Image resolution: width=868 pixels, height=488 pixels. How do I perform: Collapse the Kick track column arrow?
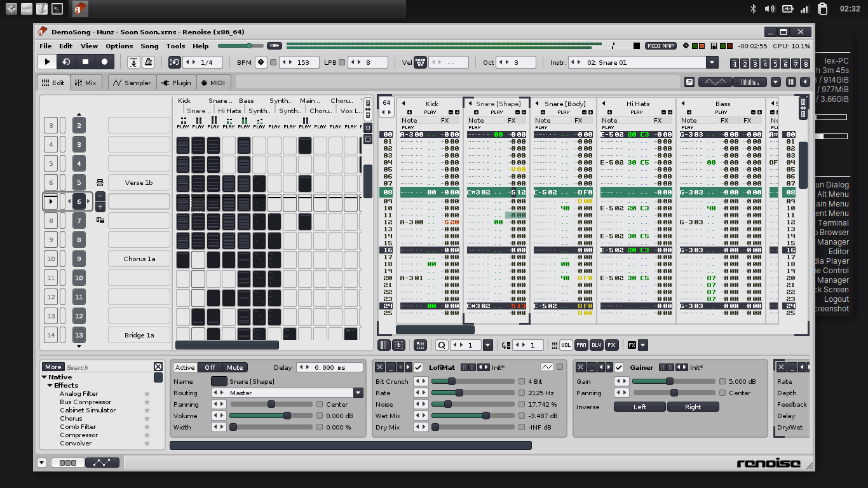pos(403,104)
